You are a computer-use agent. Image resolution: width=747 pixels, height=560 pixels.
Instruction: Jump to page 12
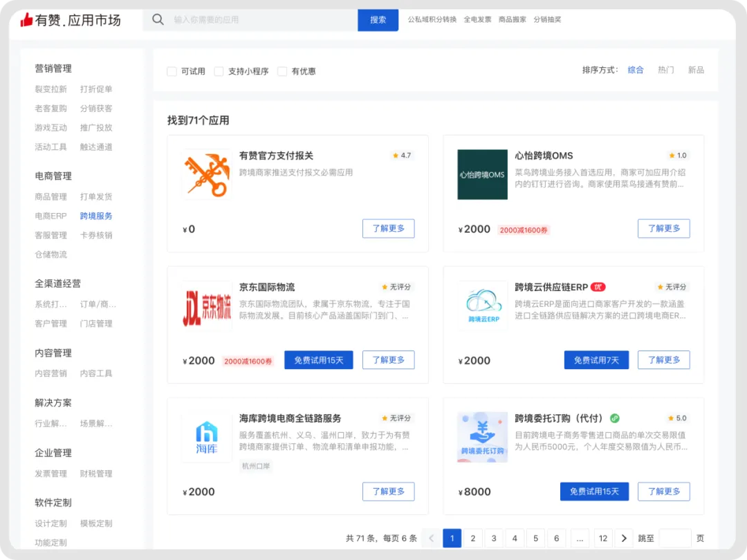coord(603,538)
